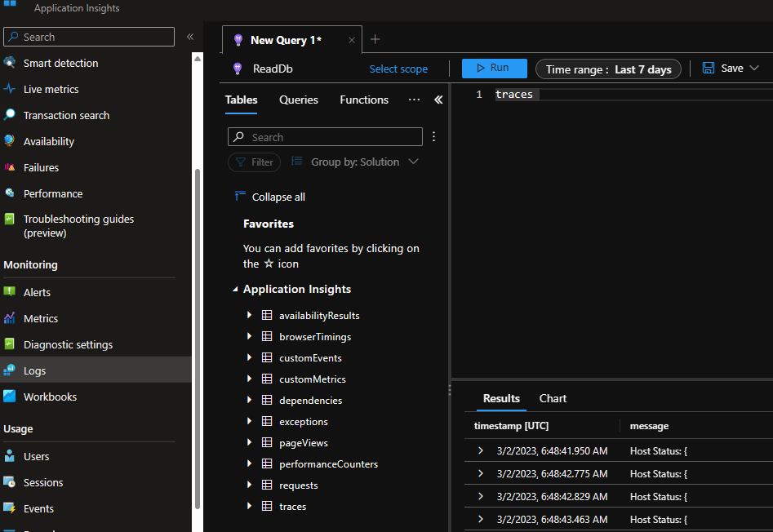Open a new query tab with plus icon

pyautogui.click(x=375, y=38)
